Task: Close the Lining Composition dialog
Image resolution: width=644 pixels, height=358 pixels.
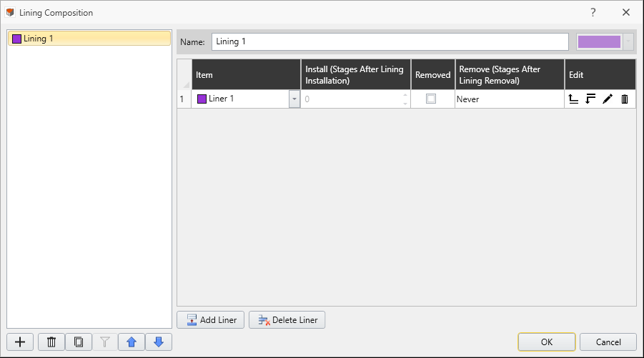Action: [626, 12]
